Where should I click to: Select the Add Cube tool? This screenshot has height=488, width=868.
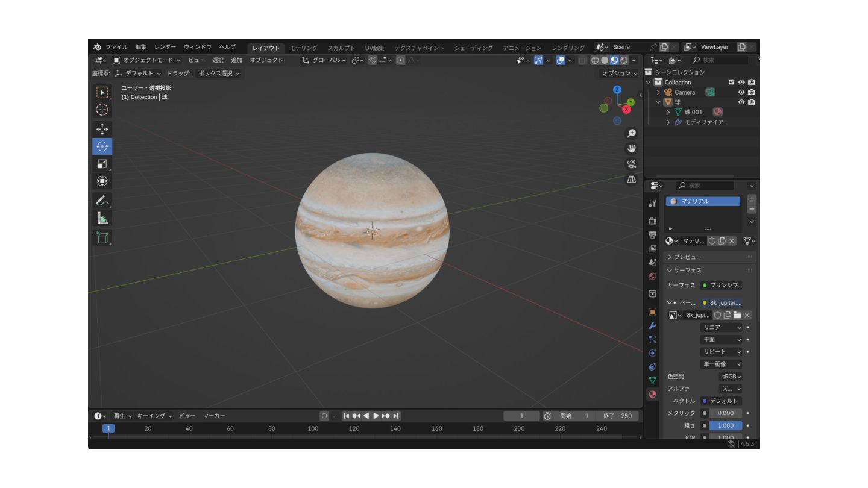click(102, 237)
